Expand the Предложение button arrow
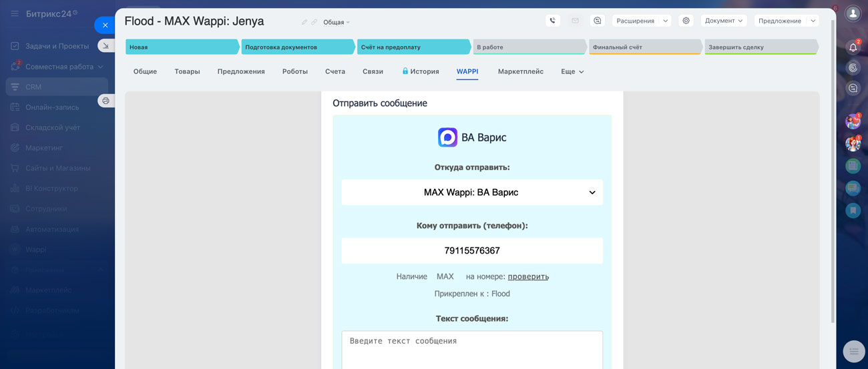The image size is (868, 369). (x=813, y=21)
